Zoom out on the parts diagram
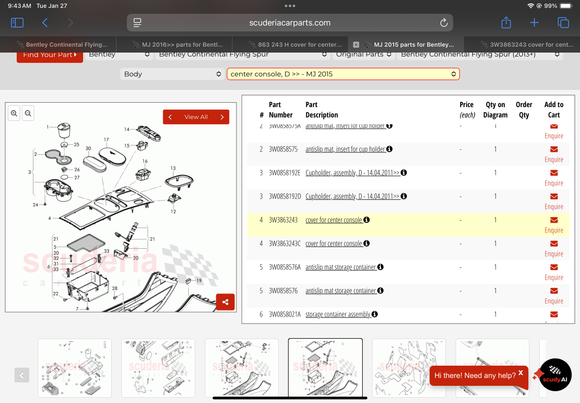 click(28, 113)
